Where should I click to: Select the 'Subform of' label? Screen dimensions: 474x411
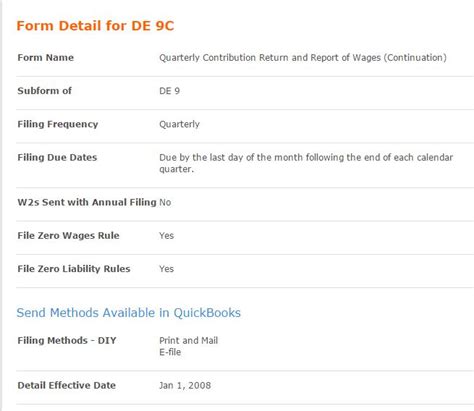click(x=44, y=91)
